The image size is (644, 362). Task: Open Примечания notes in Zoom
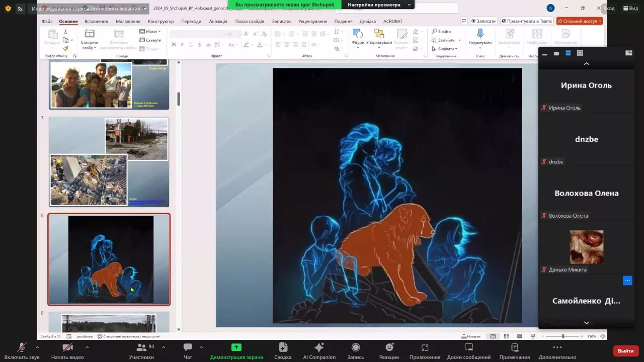tap(514, 351)
